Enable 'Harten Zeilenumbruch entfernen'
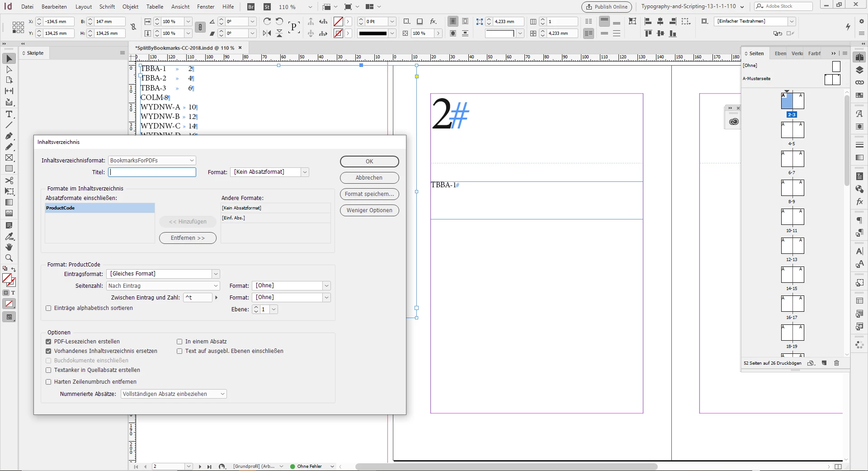Viewport: 868px width, 471px height. click(x=48, y=382)
